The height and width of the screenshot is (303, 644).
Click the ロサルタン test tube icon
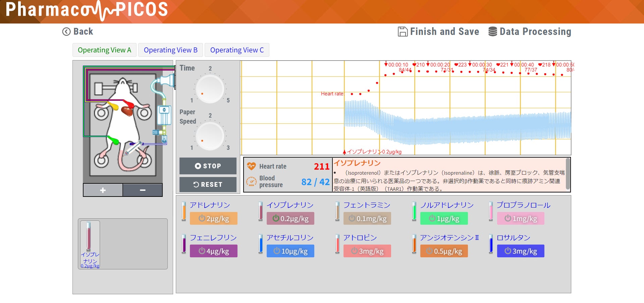(491, 244)
